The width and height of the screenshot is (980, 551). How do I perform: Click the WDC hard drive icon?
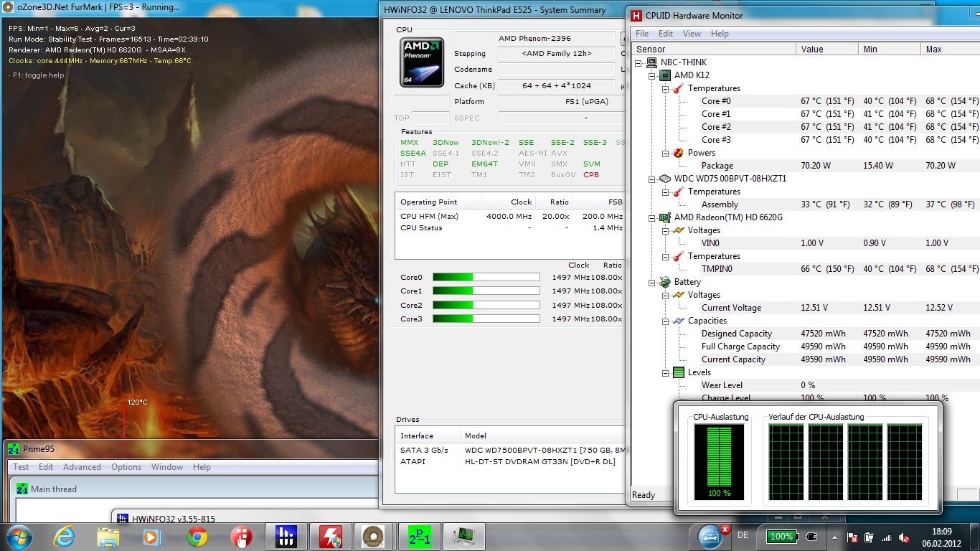pyautogui.click(x=665, y=179)
